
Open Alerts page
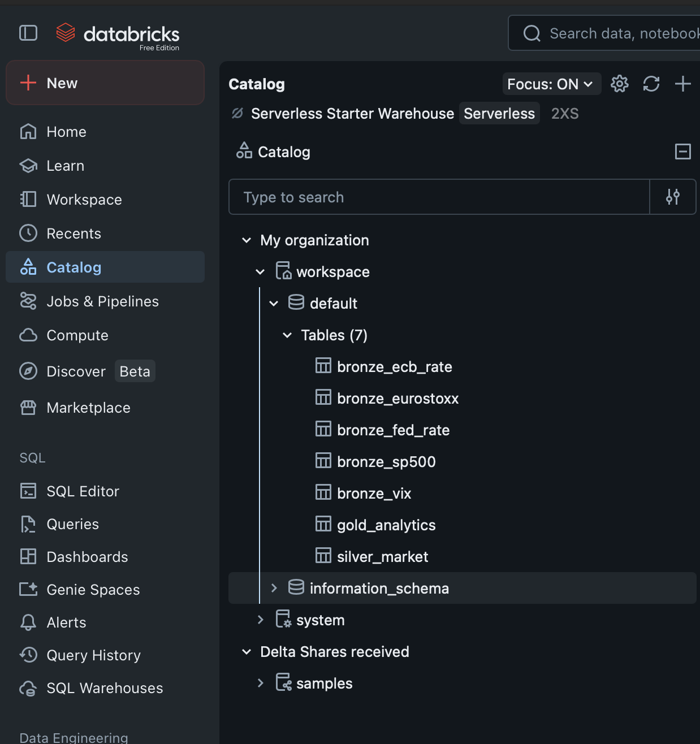105,622
